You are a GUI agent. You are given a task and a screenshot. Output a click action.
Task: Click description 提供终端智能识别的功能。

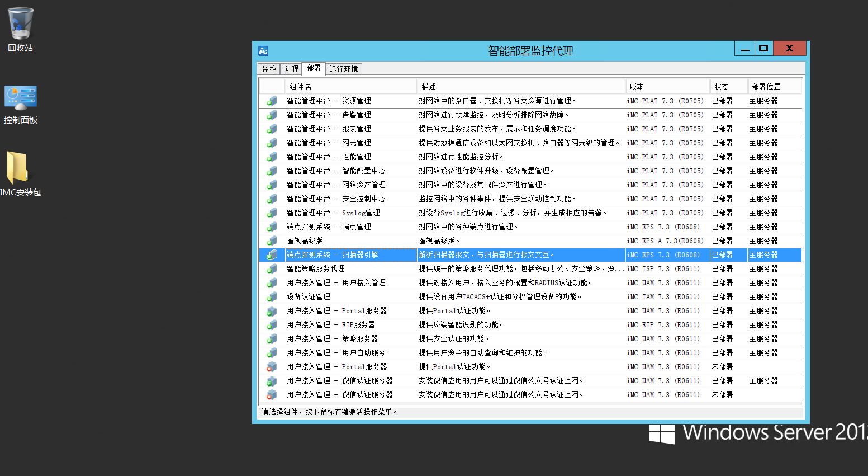pyautogui.click(x=462, y=325)
